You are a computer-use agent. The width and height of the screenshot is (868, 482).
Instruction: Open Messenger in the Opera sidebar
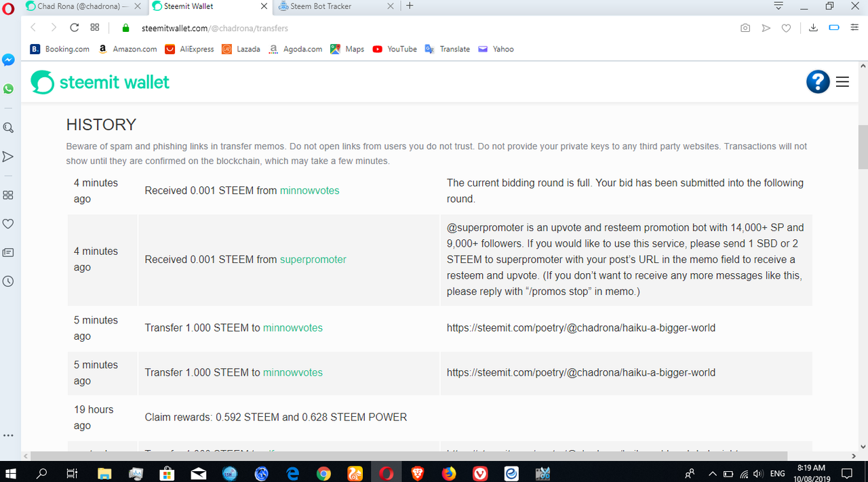click(x=8, y=60)
